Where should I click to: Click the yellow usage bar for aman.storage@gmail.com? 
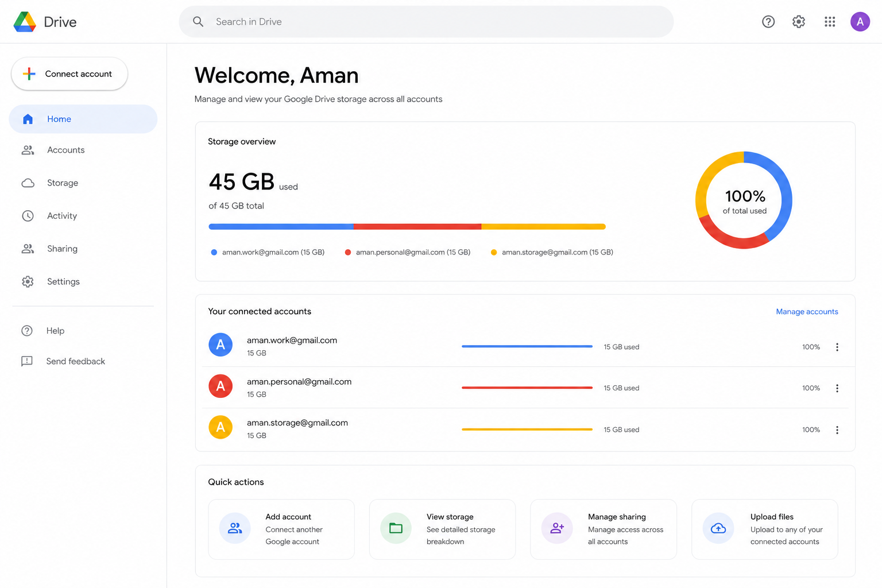pos(527,429)
